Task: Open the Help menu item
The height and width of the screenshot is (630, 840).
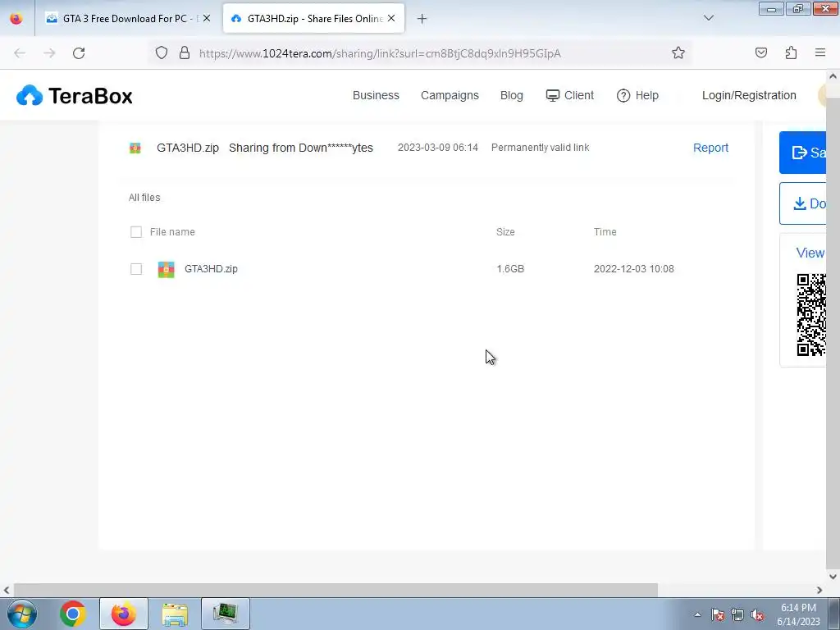Action: [x=637, y=95]
